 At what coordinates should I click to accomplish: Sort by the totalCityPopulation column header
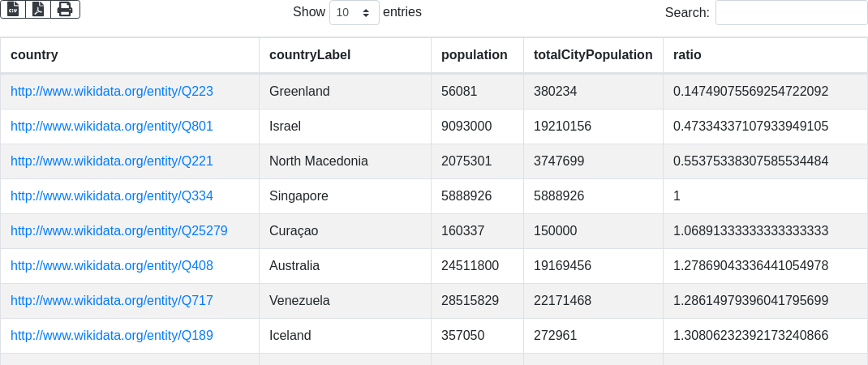[593, 55]
